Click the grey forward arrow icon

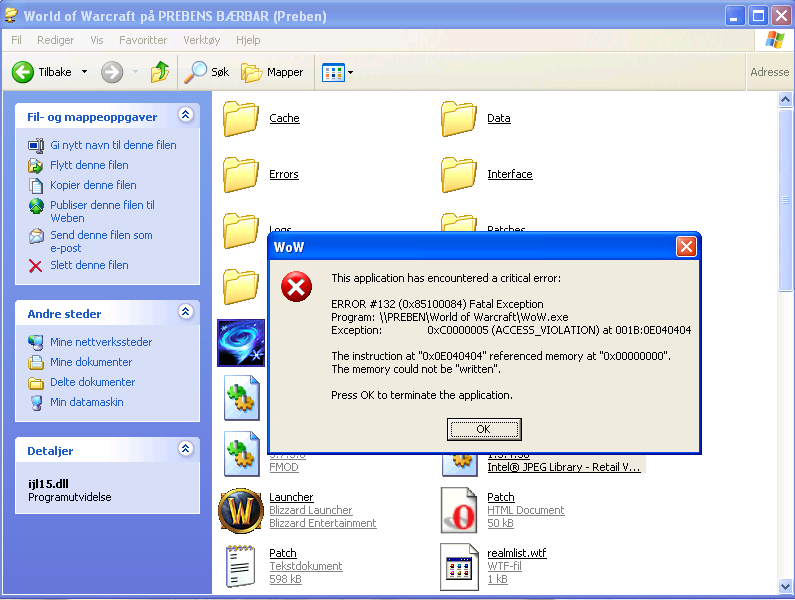[112, 72]
